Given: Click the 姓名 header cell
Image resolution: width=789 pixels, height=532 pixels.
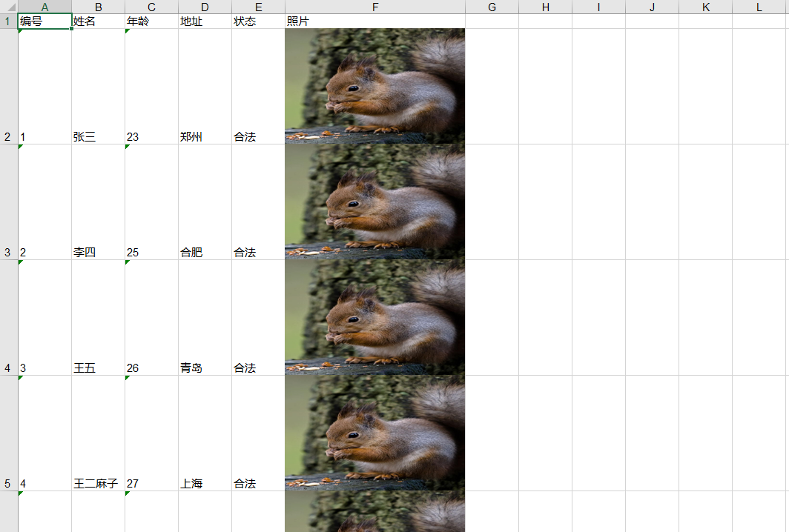Looking at the screenshot, I should coord(98,21).
